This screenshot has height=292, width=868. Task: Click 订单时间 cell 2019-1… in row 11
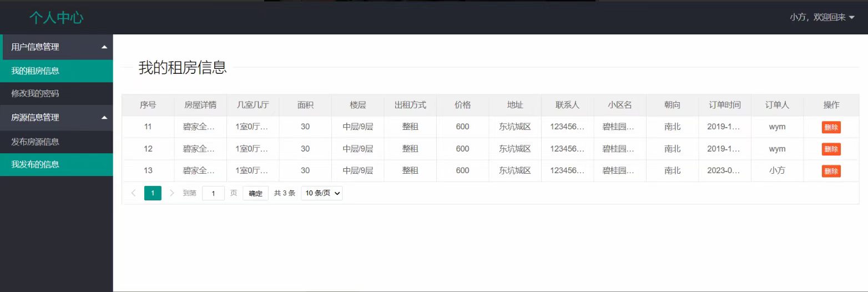pyautogui.click(x=724, y=127)
